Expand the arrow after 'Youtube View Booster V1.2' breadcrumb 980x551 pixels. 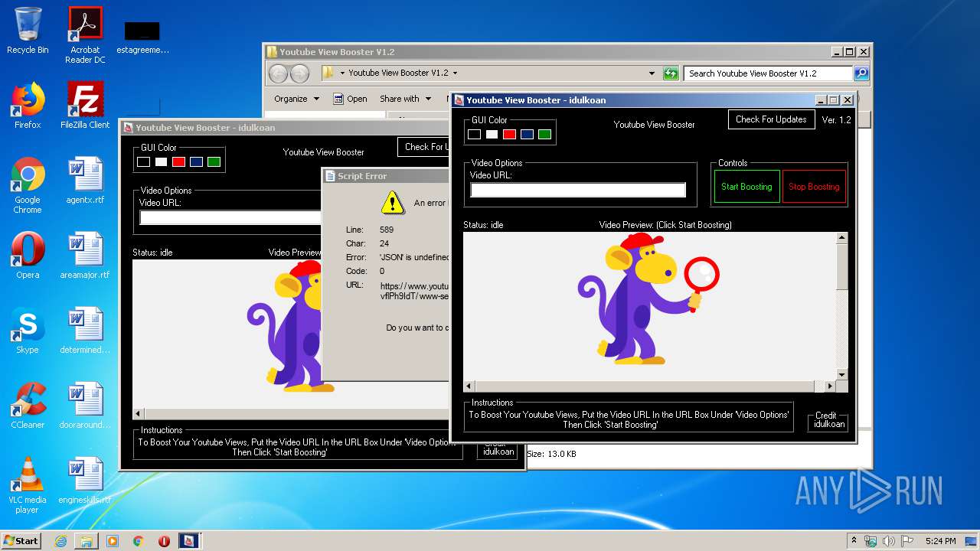[x=455, y=73]
